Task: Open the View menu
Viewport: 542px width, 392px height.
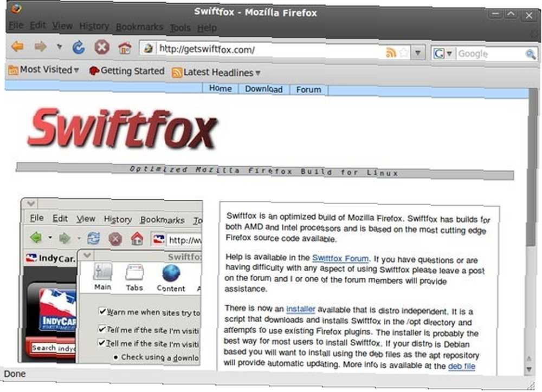Action: tap(62, 26)
